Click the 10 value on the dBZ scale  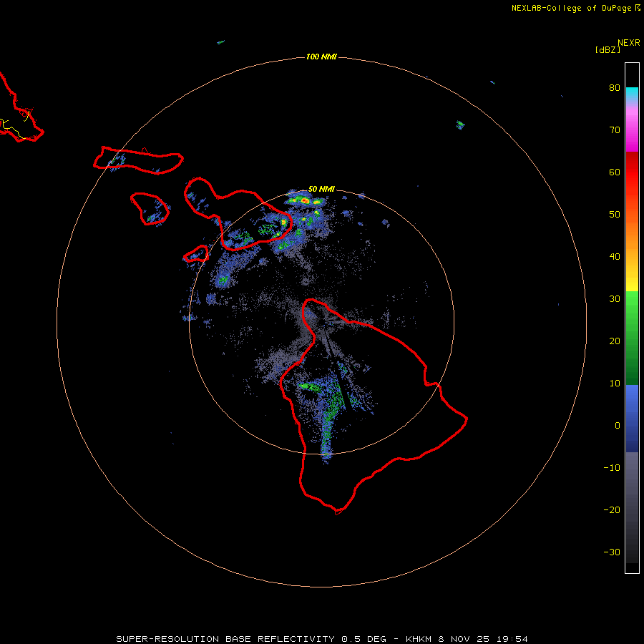pyautogui.click(x=615, y=384)
